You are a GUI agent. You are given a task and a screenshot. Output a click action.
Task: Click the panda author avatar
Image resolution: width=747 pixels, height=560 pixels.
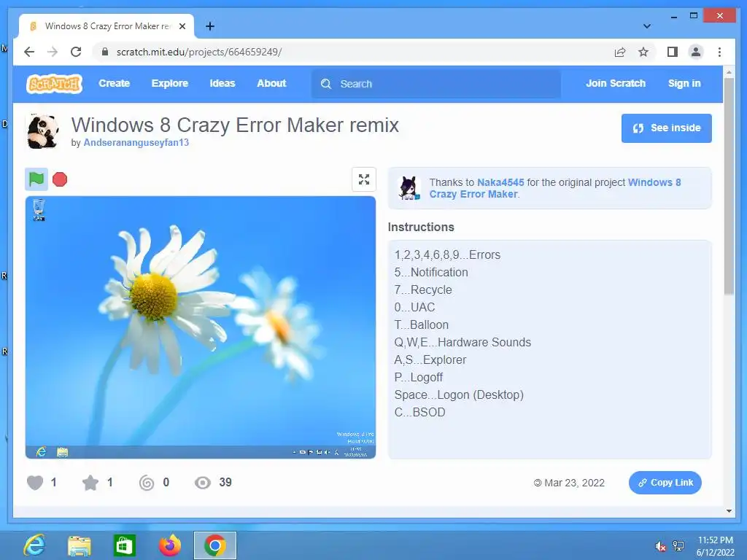[43, 131]
